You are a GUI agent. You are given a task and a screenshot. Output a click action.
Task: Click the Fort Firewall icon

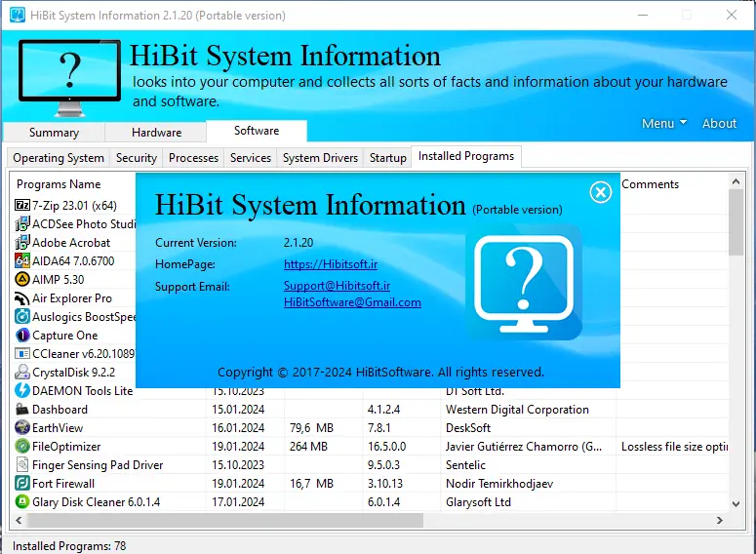22,483
